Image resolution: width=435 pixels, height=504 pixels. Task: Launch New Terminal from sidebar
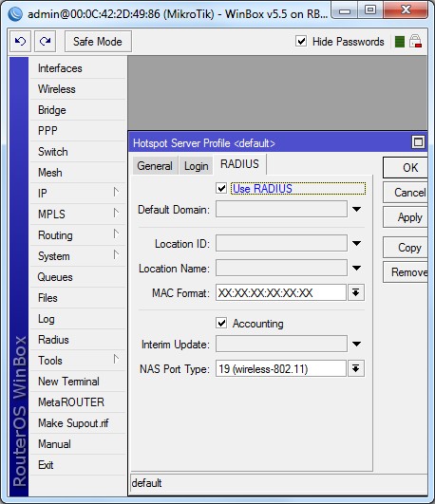pyautogui.click(x=78, y=382)
